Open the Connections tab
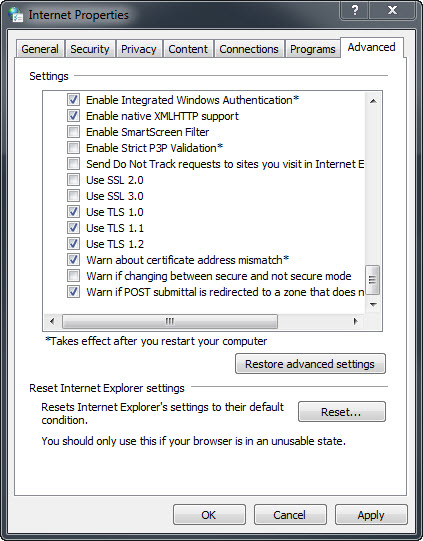Screen dimensions: 423x541 point(249,49)
